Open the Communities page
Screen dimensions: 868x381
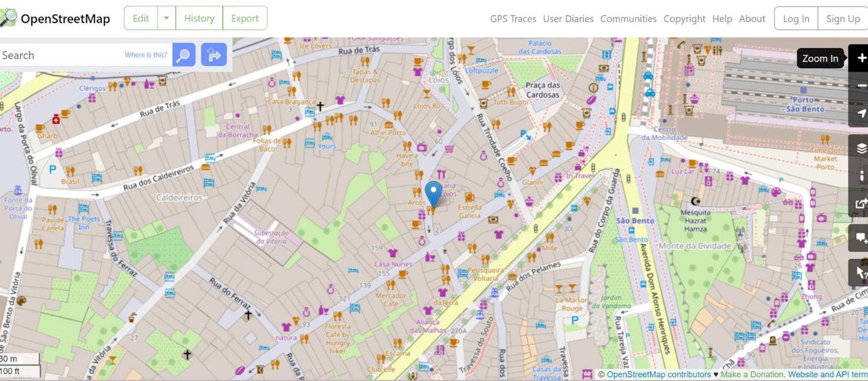(628, 19)
